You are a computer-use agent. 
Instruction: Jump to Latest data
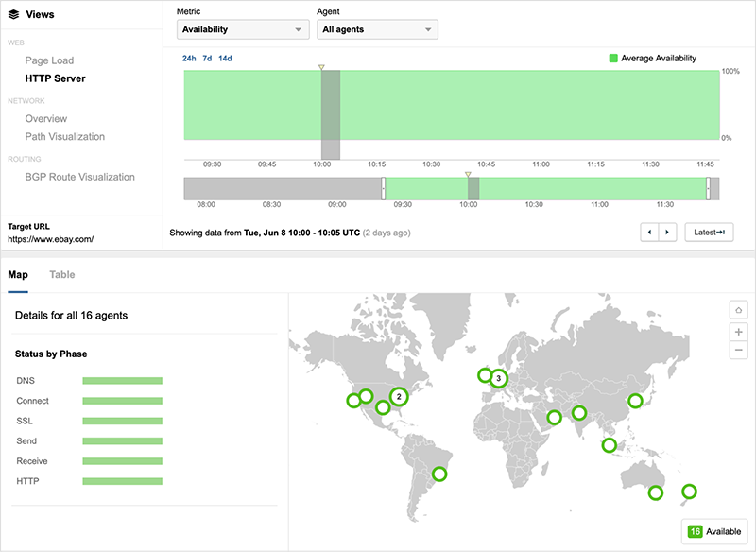pos(709,232)
